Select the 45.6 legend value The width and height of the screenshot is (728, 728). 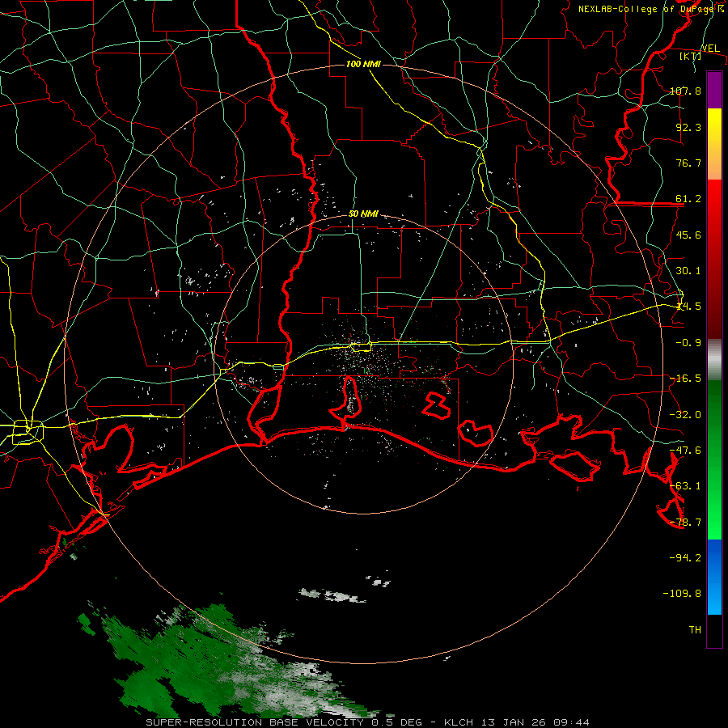point(688,235)
